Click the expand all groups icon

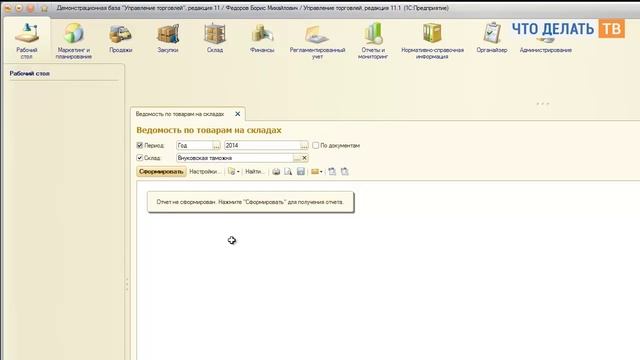[332, 172]
